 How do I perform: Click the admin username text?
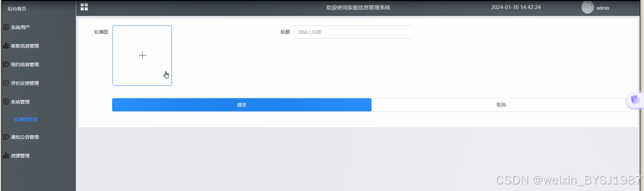[x=602, y=8]
